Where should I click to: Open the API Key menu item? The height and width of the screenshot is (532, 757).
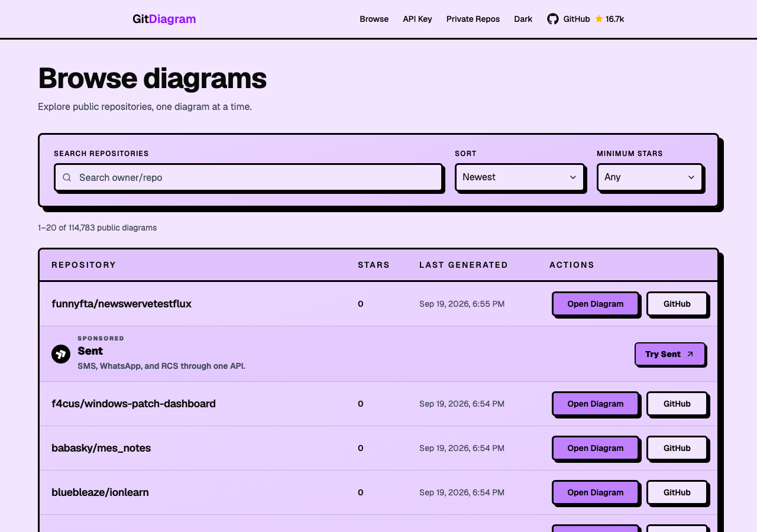pos(418,19)
